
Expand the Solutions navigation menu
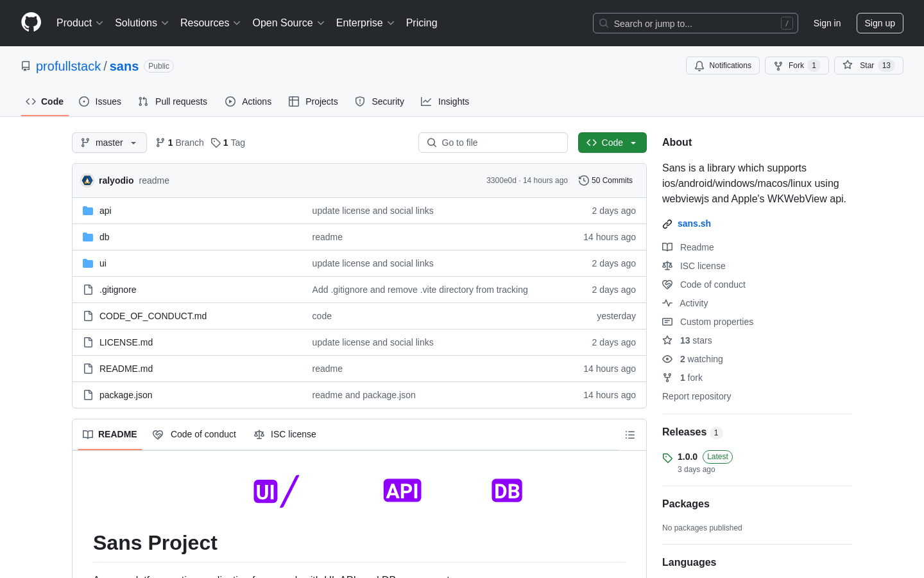click(141, 23)
